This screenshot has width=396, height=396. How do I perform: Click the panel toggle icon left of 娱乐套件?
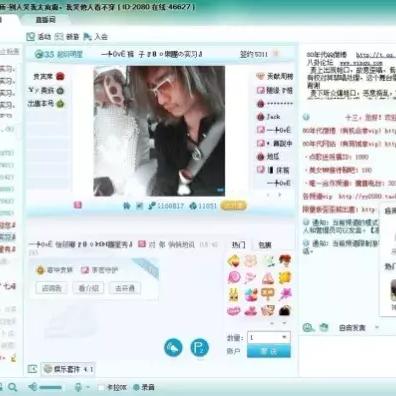(x=32, y=369)
